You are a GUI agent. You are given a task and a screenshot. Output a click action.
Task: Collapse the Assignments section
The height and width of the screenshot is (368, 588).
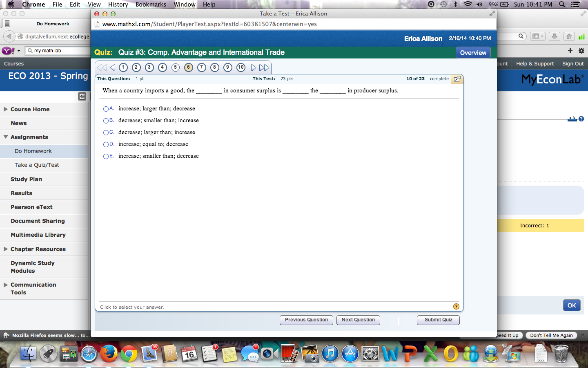[6, 137]
